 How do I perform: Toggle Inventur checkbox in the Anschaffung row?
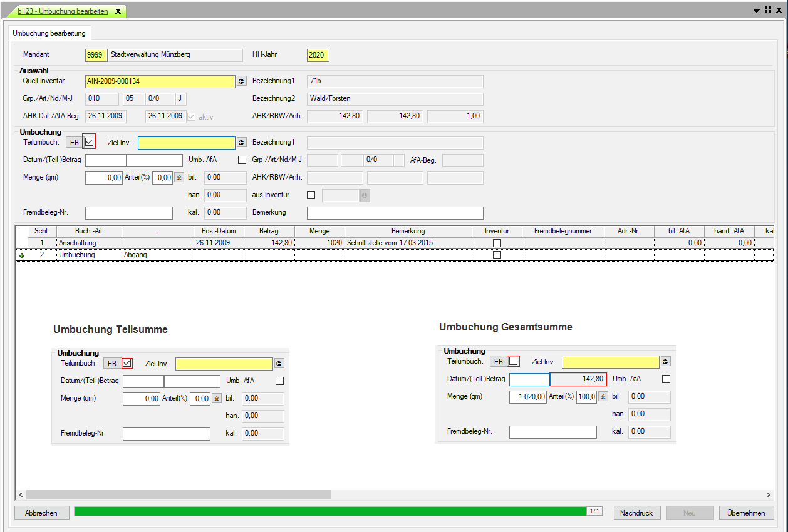(x=497, y=243)
